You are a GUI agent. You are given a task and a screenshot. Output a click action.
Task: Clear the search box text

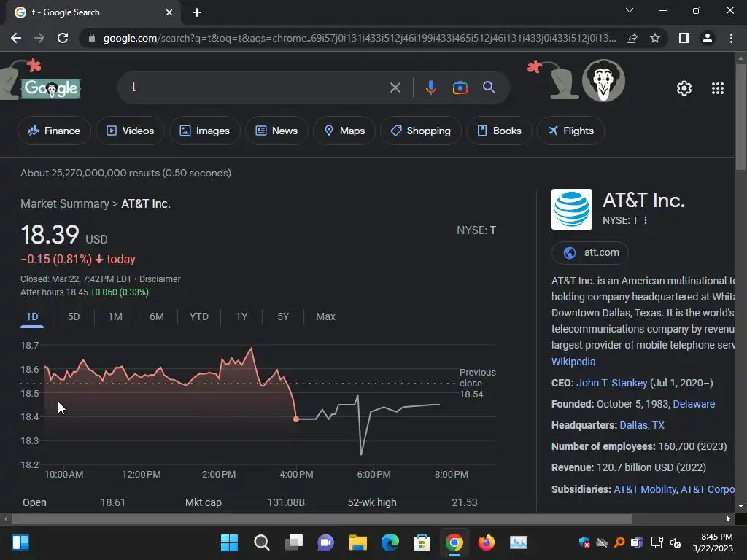(x=395, y=87)
